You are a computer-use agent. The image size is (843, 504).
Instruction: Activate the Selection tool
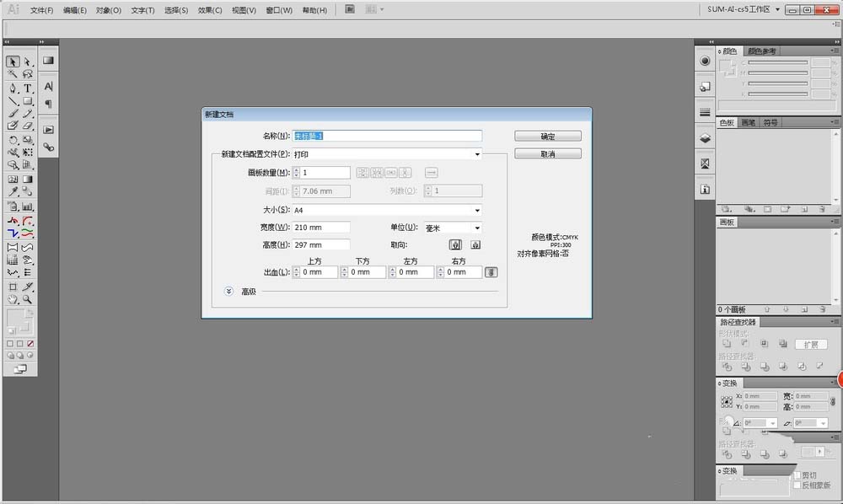(x=12, y=60)
